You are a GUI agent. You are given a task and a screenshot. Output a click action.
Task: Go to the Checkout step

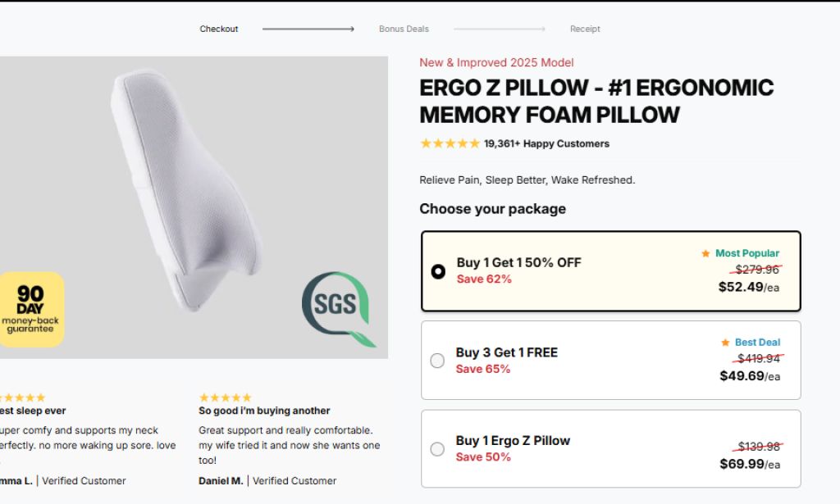219,29
